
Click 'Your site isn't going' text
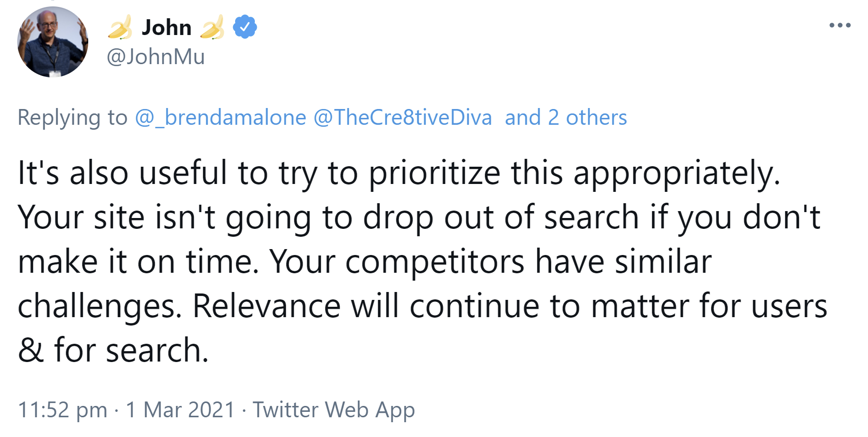tap(164, 218)
